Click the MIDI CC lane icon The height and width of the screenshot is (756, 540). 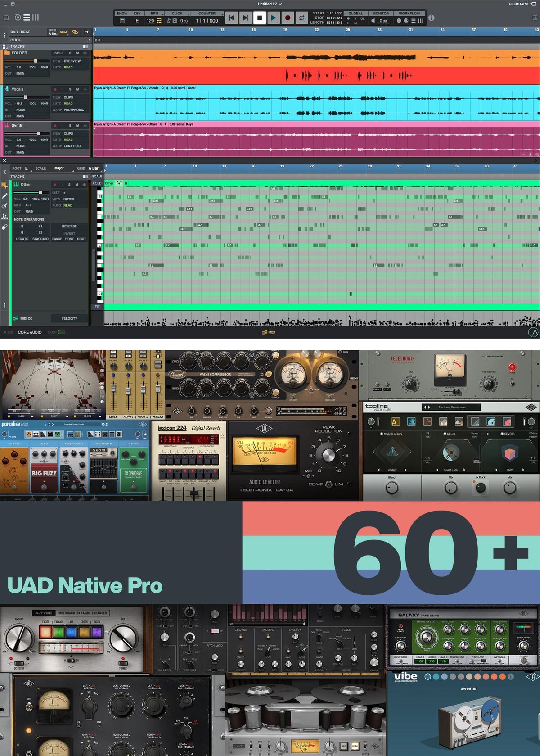pos(15,318)
